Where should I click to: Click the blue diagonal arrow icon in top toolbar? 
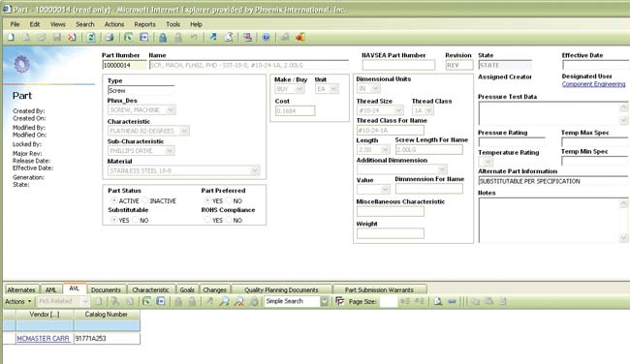coord(213,38)
